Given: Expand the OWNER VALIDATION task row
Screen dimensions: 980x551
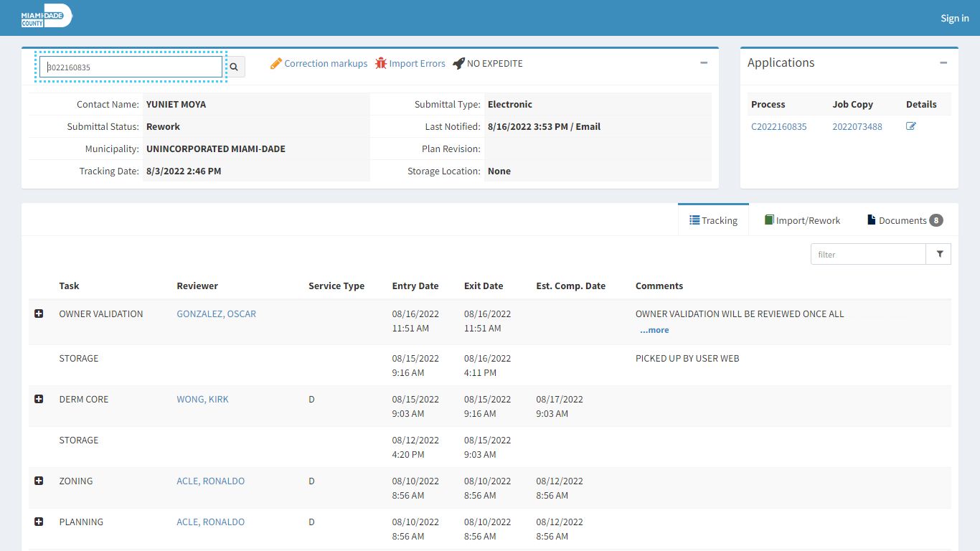Looking at the screenshot, I should coord(39,314).
